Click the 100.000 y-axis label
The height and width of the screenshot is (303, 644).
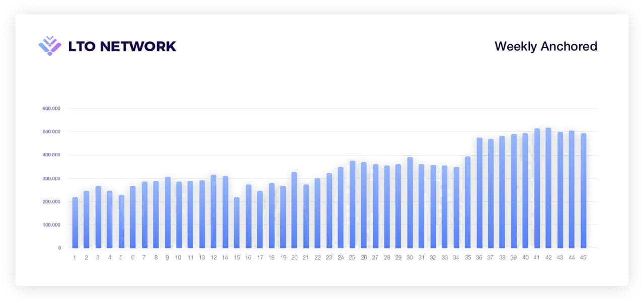point(51,225)
